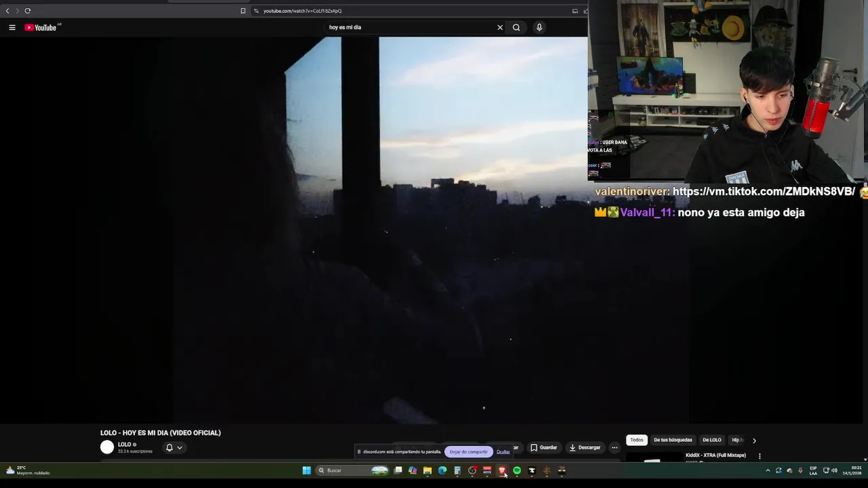
Task: Select the Hip hop chip
Action: click(x=737, y=440)
